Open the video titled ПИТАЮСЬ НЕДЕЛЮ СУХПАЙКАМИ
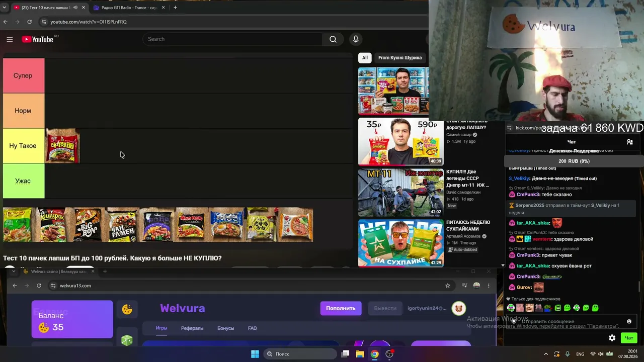This screenshot has width=644, height=362. [468, 226]
